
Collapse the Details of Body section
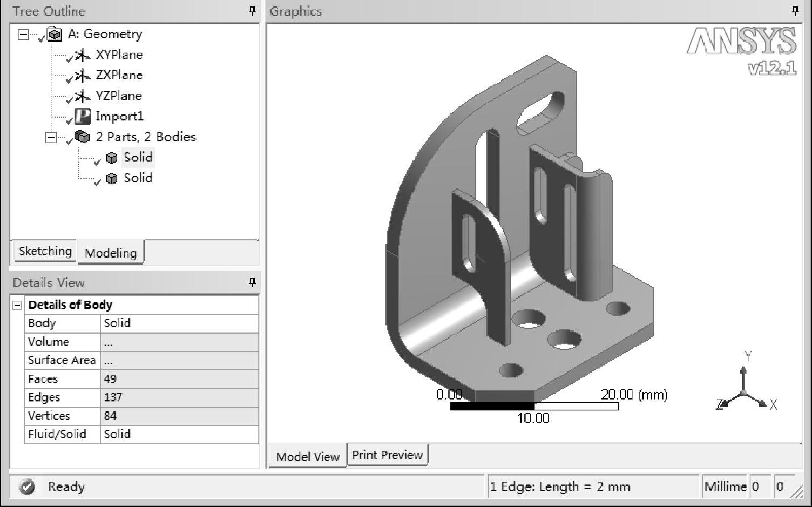pyautogui.click(x=17, y=305)
